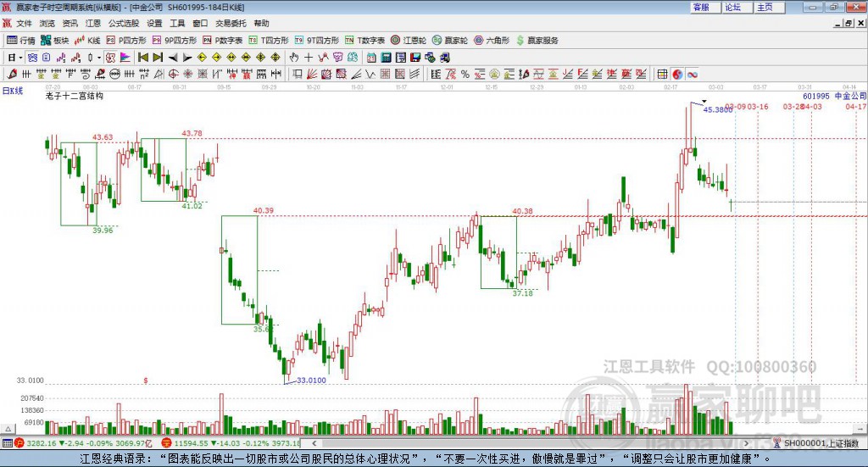Open the 交易委托 menu
The width and height of the screenshot is (868, 467).
[x=231, y=23]
